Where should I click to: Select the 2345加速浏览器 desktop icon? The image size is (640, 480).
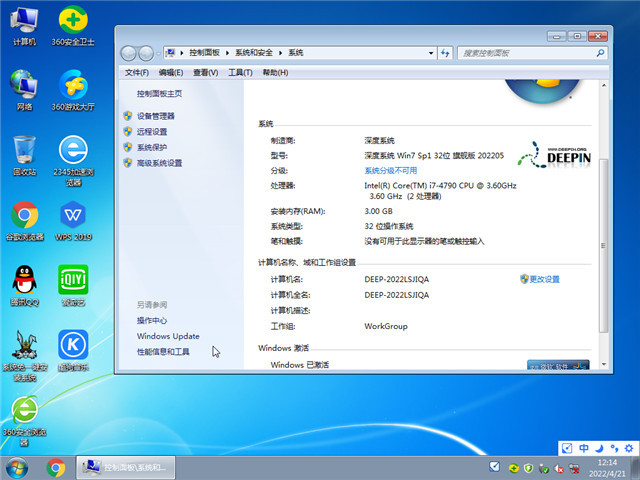(73, 160)
